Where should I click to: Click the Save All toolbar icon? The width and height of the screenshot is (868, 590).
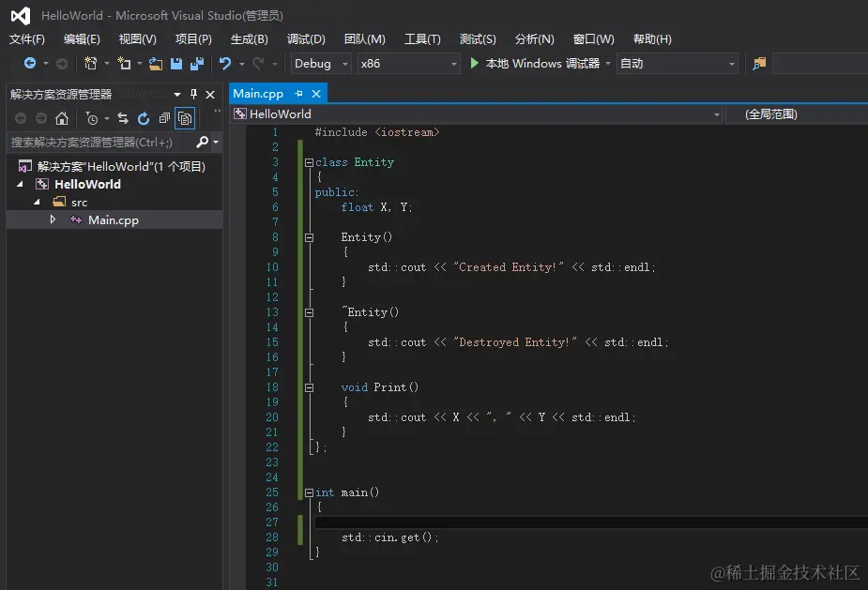[197, 64]
